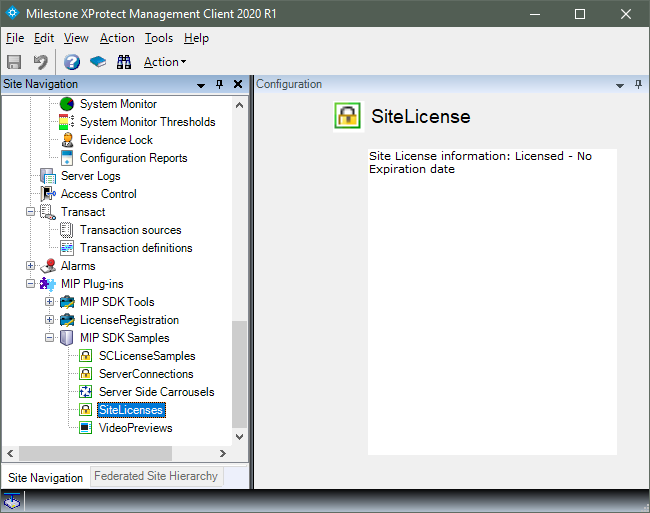Open the Tools menu

[x=159, y=38]
